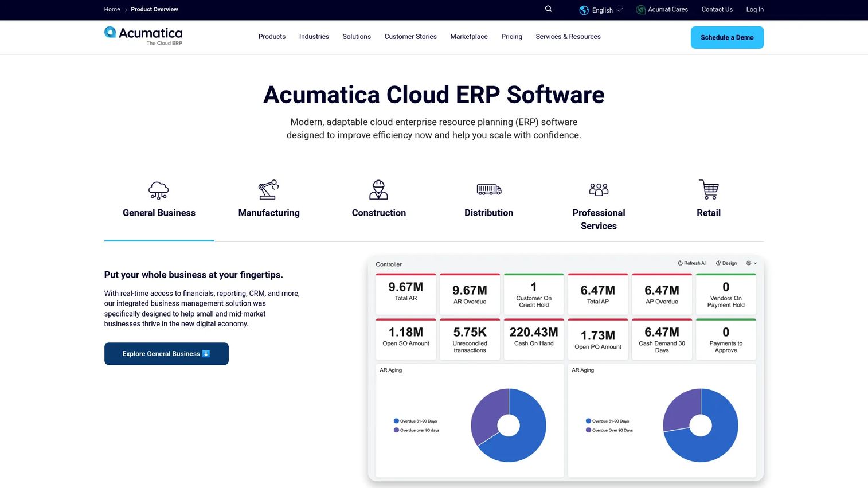Image resolution: width=868 pixels, height=488 pixels.
Task: Click the Payments to Approve tile
Action: click(726, 339)
